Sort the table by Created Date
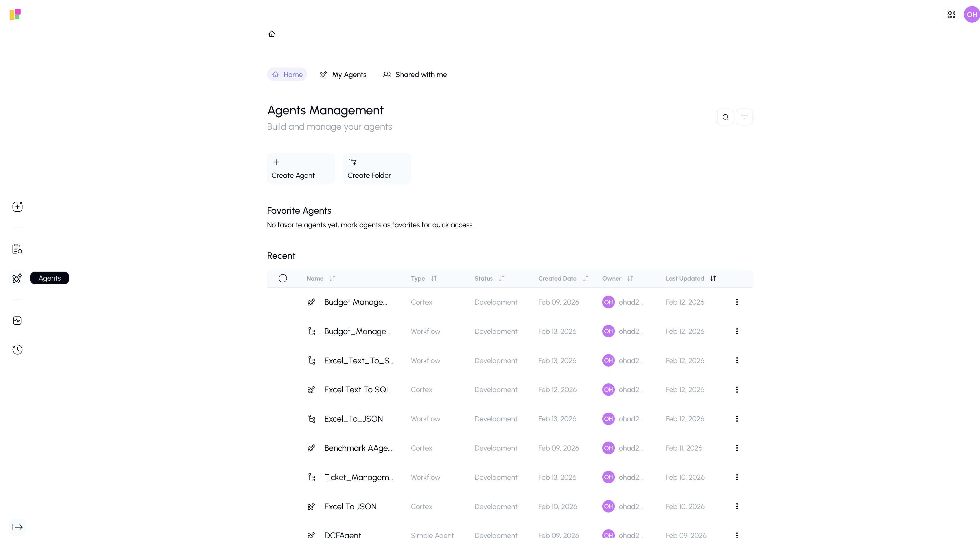 click(x=563, y=278)
